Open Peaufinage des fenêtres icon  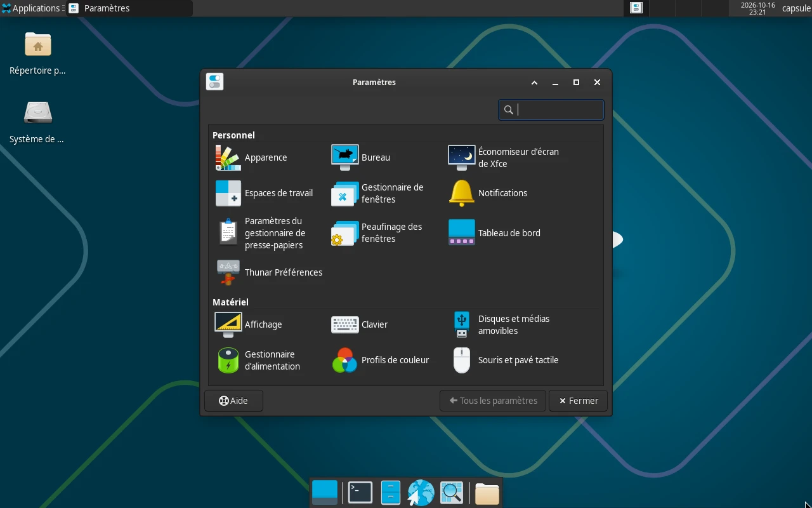click(x=345, y=233)
